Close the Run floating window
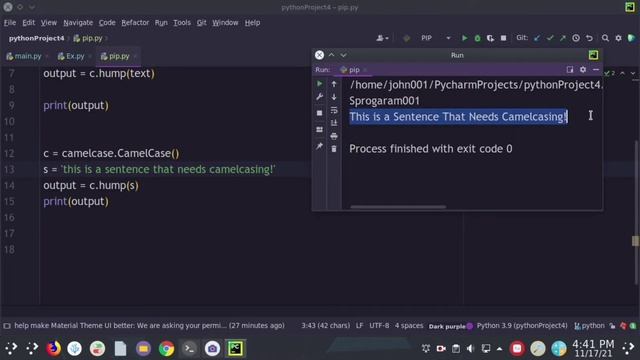This screenshot has height=360, width=640. [320, 55]
